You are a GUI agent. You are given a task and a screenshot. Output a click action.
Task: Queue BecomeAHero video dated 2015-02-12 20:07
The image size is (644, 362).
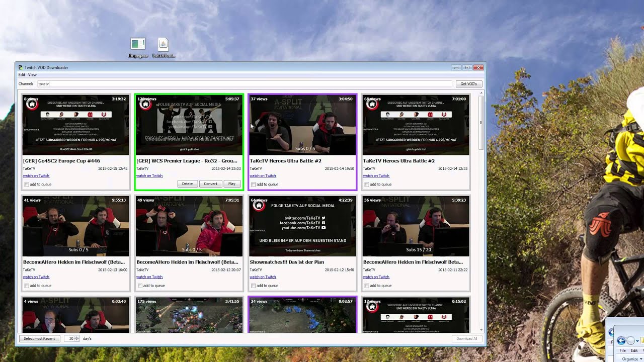tap(140, 286)
